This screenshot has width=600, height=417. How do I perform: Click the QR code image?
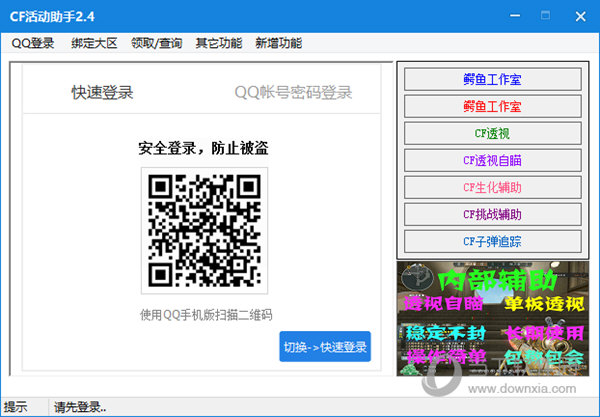[204, 231]
